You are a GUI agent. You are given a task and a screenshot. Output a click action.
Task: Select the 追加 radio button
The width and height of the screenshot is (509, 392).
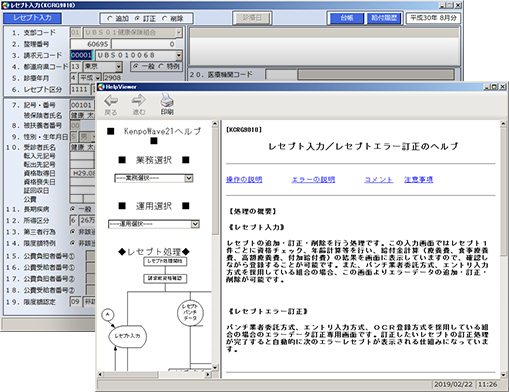[x=110, y=19]
